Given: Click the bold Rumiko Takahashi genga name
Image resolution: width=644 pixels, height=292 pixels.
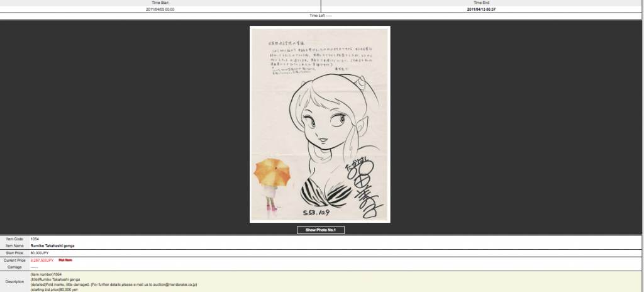Looking at the screenshot, I should pyautogui.click(x=53, y=245).
